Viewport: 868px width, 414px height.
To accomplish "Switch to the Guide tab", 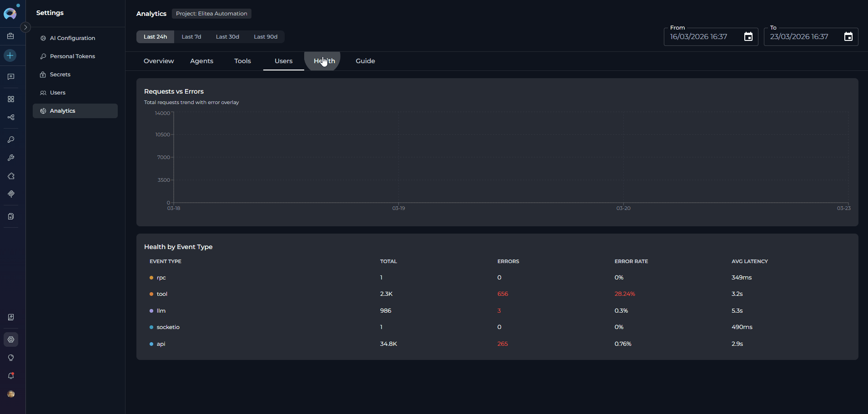I will [365, 61].
